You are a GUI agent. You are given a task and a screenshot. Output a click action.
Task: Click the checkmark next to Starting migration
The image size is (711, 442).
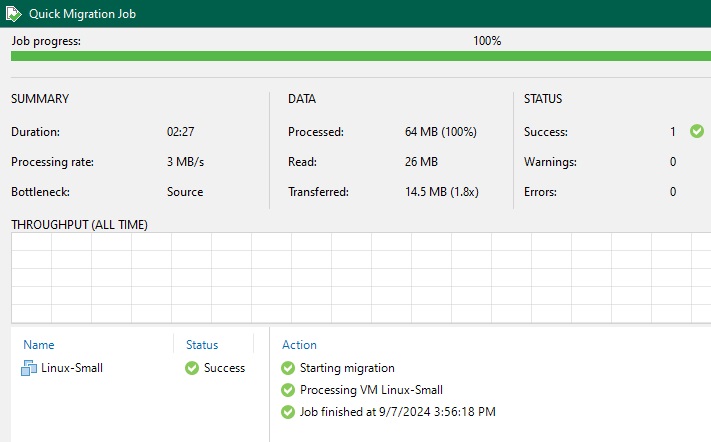(x=288, y=368)
